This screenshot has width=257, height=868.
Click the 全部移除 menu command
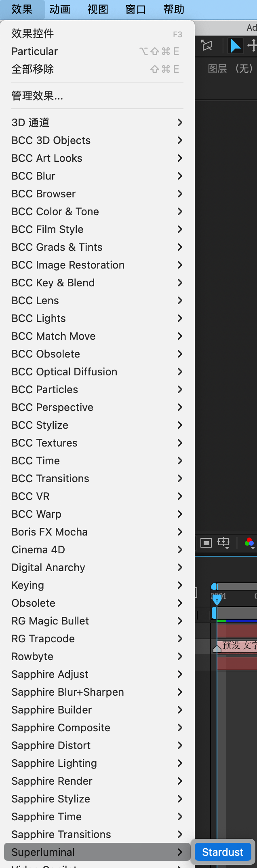click(33, 69)
